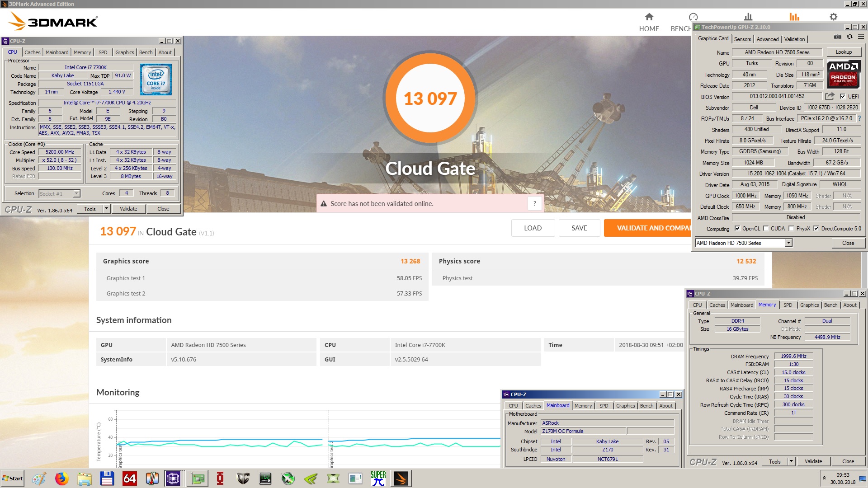The image size is (868, 488).
Task: Click LOAD button in 3DMark
Action: click(533, 228)
